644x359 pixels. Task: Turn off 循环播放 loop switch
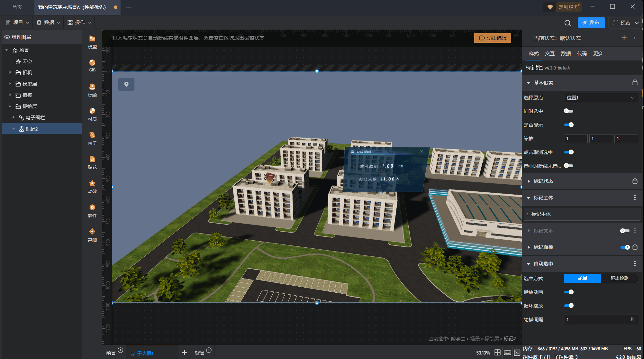coord(568,306)
